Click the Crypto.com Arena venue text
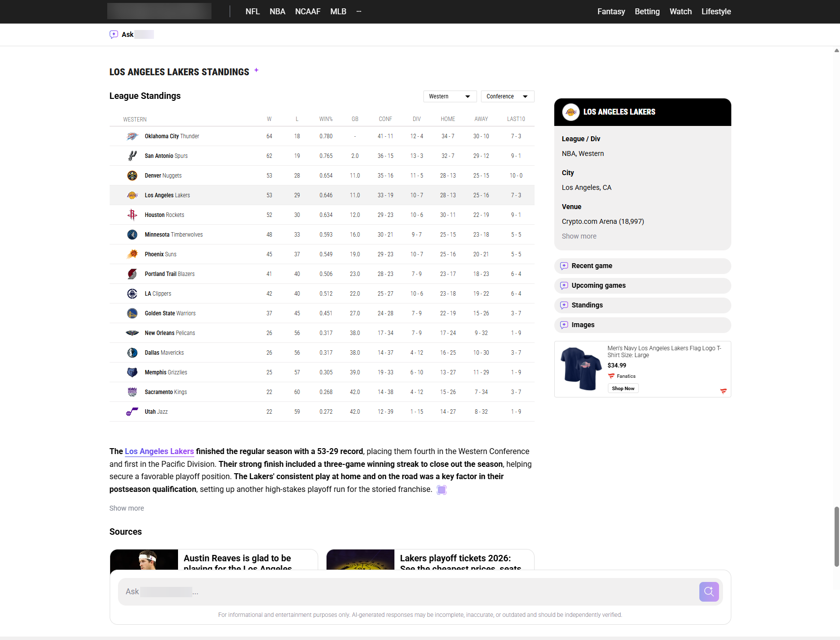 tap(603, 221)
